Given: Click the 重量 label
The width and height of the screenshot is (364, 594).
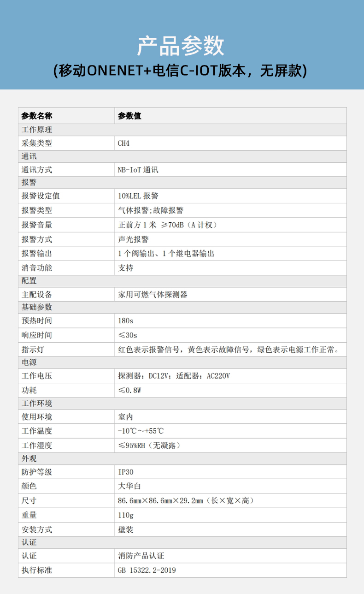Looking at the screenshot, I should pyautogui.click(x=29, y=515).
